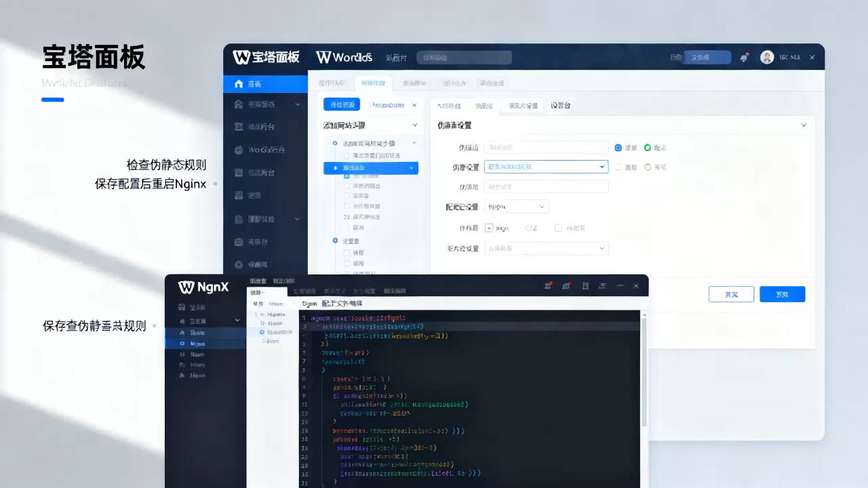The image size is (868, 488).
Task: Select the active white tab in NgnX window
Action: (x=267, y=292)
